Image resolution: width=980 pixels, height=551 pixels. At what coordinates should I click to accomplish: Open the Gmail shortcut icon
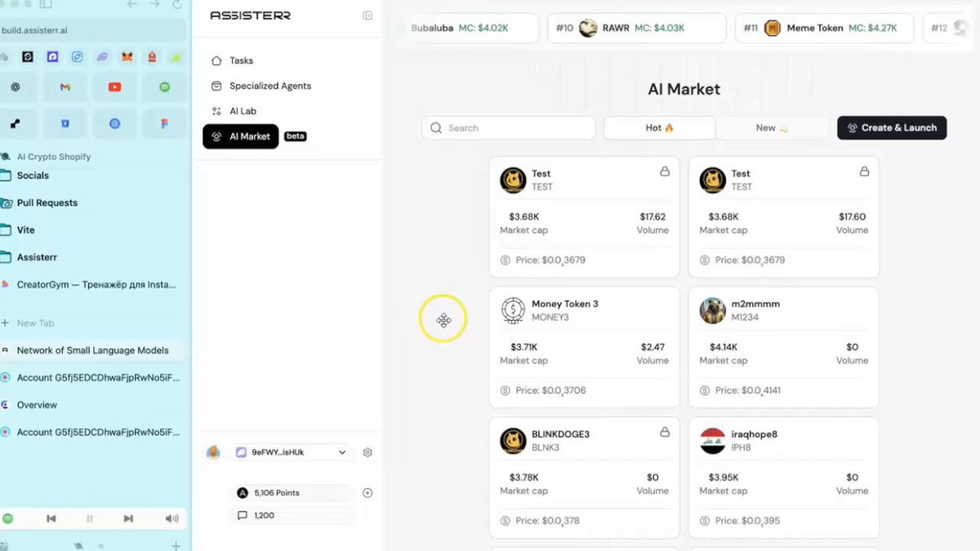(x=65, y=87)
